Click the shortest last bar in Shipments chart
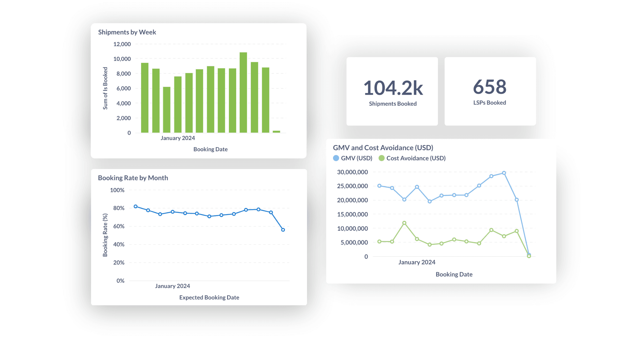The width and height of the screenshot is (644, 338). pyautogui.click(x=276, y=131)
